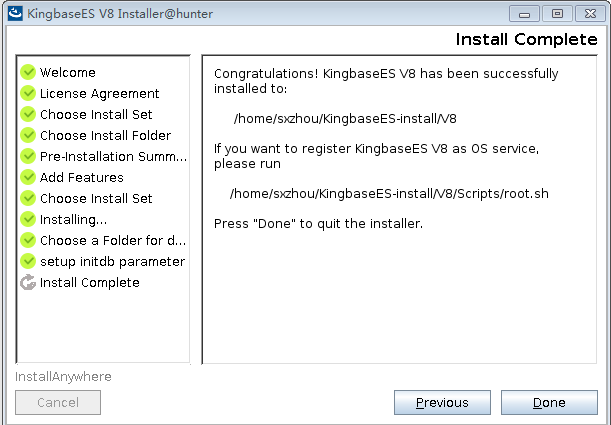Screen dimensions: 611x425
Task: Maximize the installer window
Action: point(557,12)
